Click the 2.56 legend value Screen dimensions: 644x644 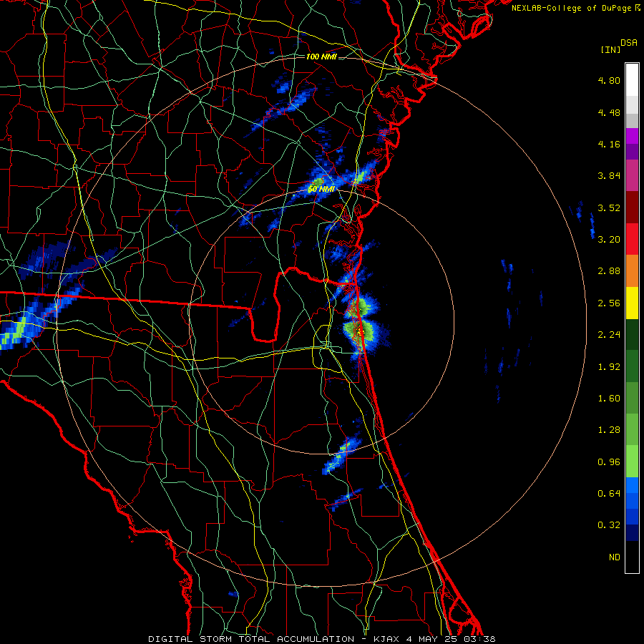coord(609,303)
